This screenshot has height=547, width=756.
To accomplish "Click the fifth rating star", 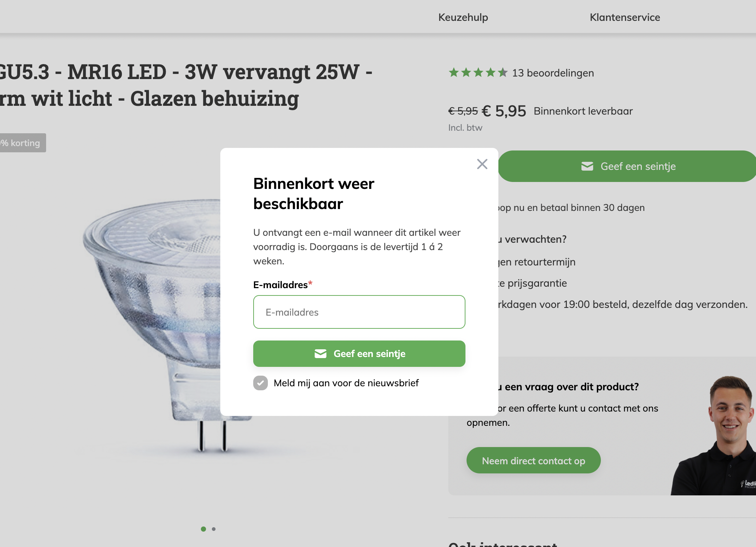I will coord(503,73).
